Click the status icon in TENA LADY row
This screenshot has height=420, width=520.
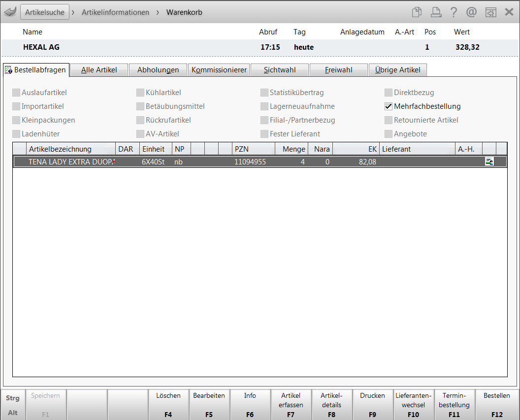click(x=489, y=162)
